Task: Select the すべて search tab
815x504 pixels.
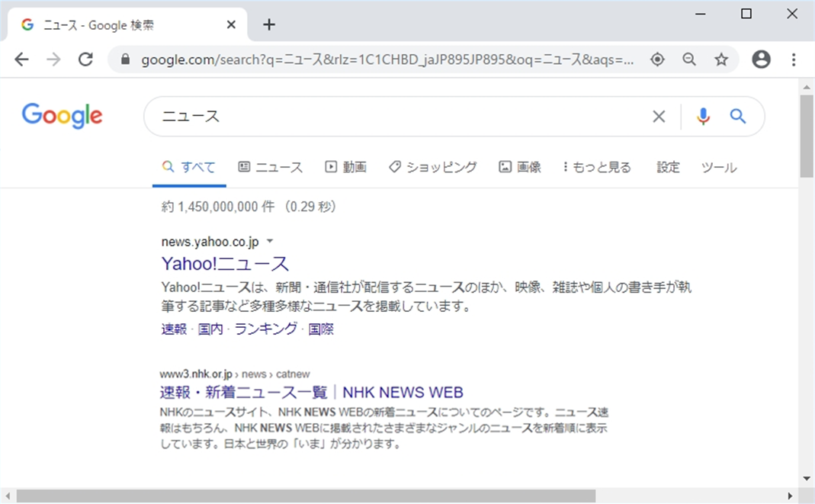Action: point(188,167)
